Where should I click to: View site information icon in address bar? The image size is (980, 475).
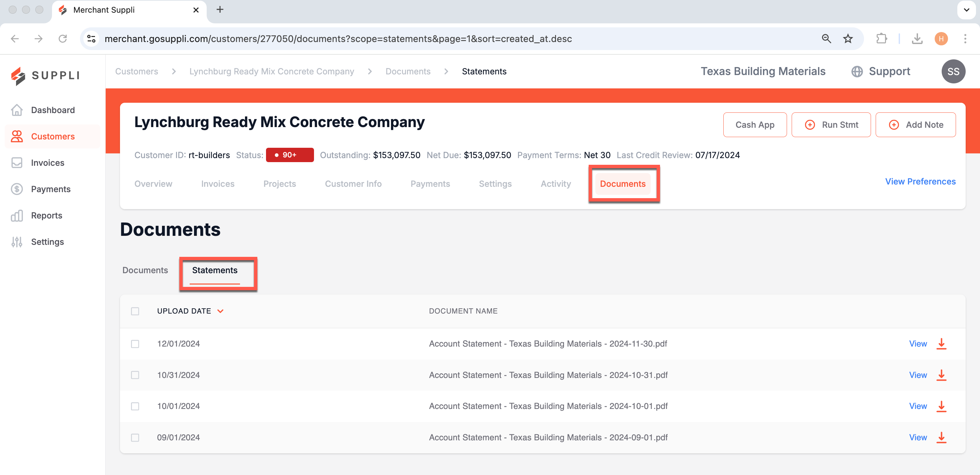pos(91,38)
